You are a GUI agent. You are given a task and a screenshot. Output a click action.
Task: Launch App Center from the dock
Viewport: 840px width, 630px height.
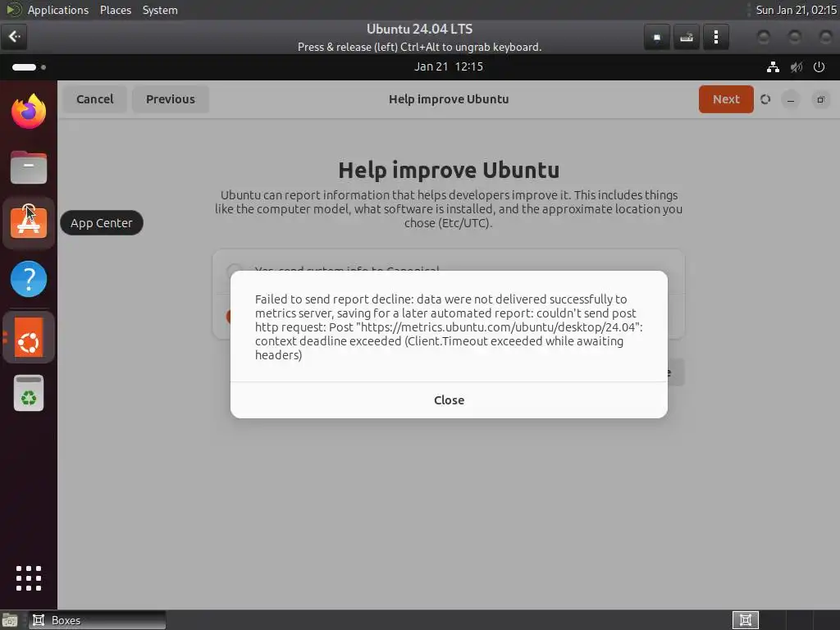tap(29, 223)
